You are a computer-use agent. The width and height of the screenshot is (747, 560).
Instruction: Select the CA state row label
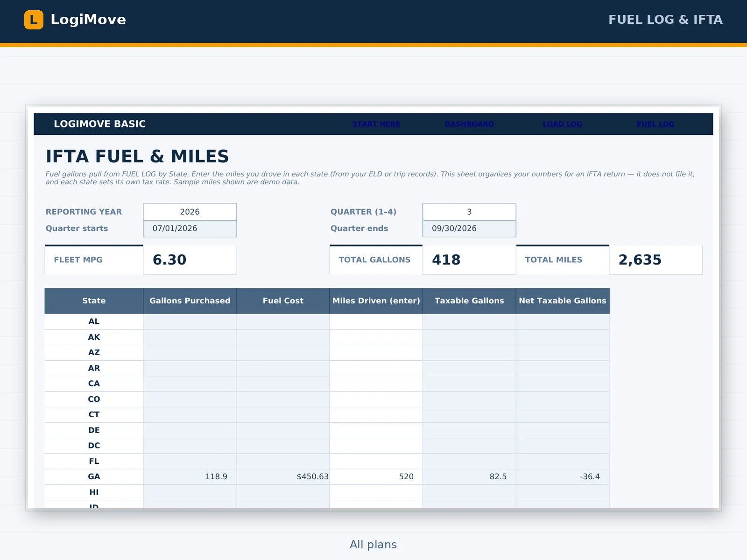(x=94, y=384)
